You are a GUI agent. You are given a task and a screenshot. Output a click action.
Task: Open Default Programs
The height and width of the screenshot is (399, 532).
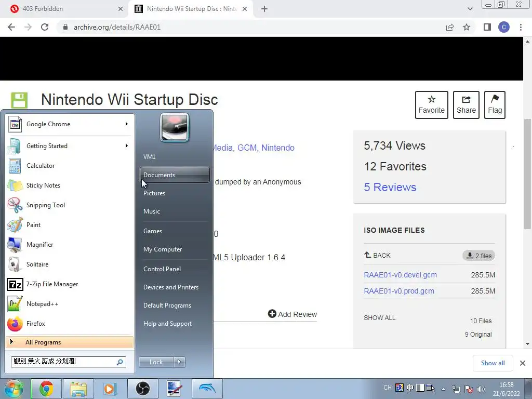[x=175, y=305]
